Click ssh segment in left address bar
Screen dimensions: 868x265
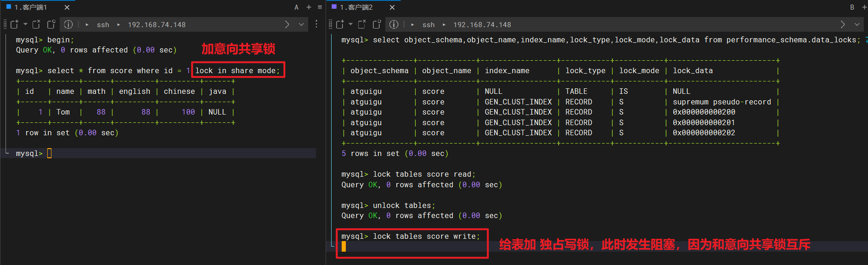[103, 25]
